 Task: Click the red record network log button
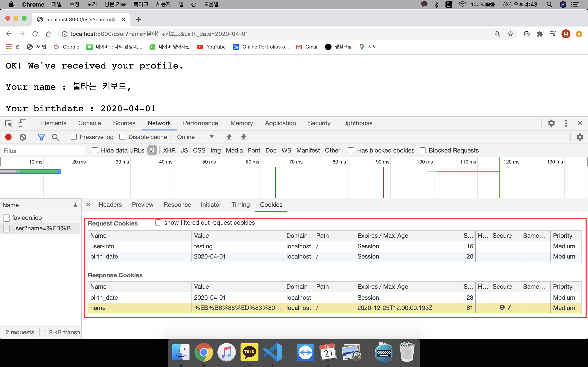coord(8,137)
